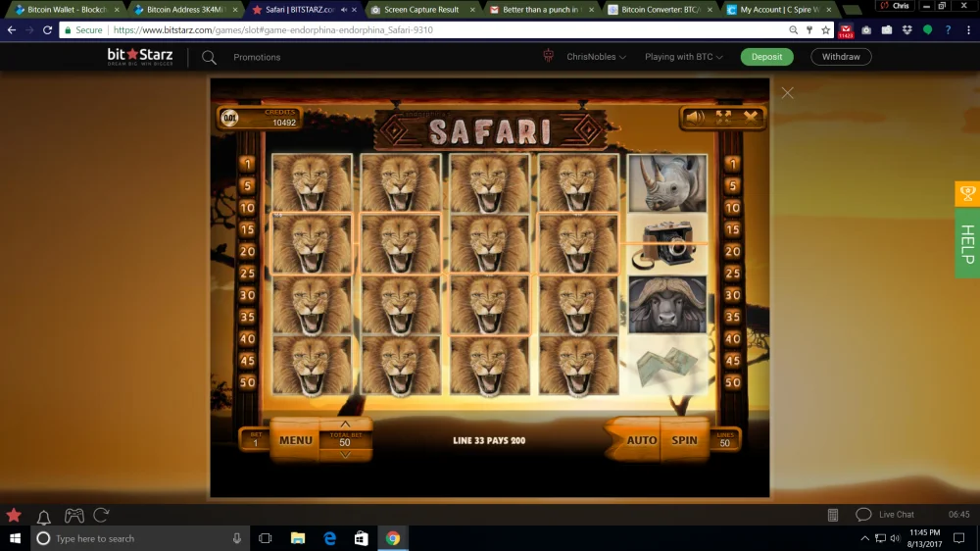The image size is (980, 551).
Task: Close the game overlay with white X
Action: (788, 93)
